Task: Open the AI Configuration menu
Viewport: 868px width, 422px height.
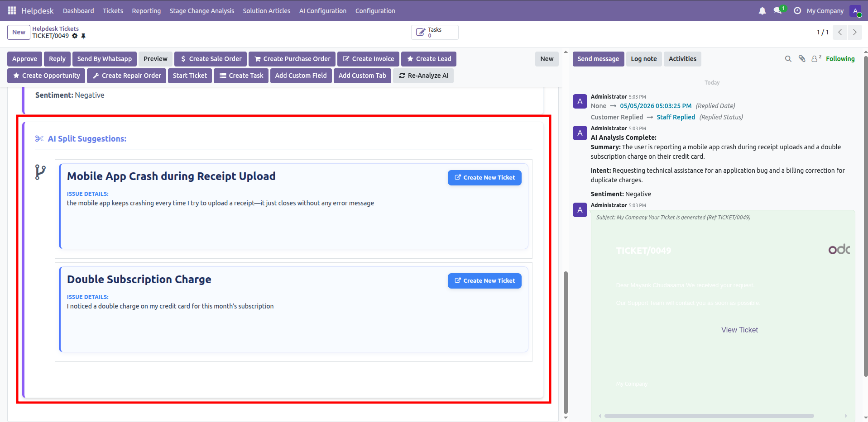Action: pyautogui.click(x=323, y=11)
